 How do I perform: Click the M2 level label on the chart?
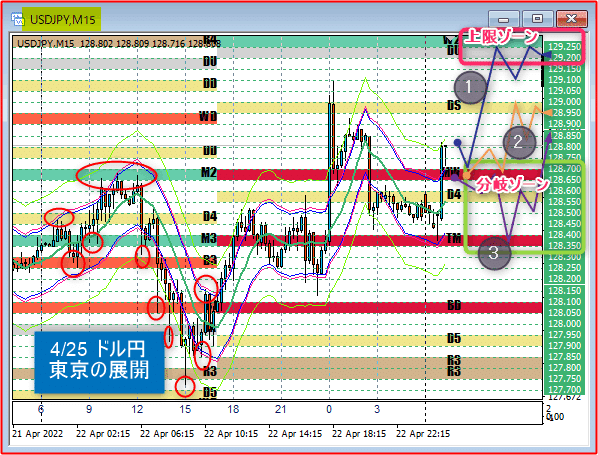(x=209, y=172)
